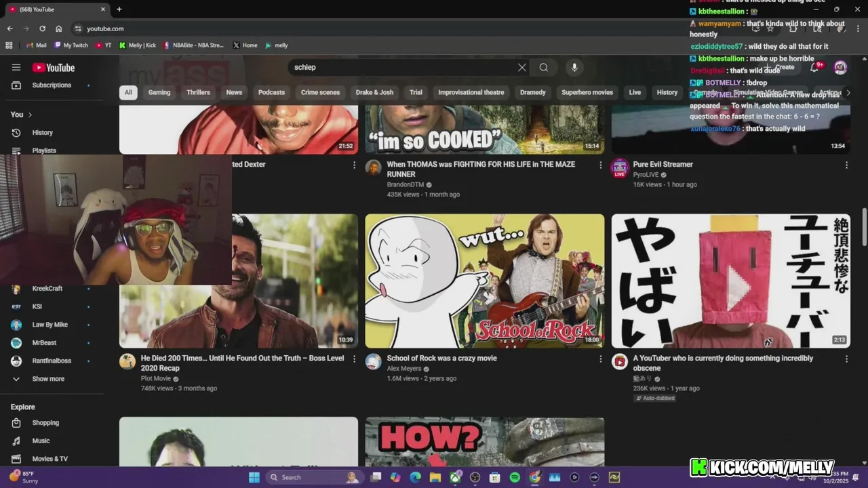Open options menu for School of Rock video
The height and width of the screenshot is (488, 868).
600,359
